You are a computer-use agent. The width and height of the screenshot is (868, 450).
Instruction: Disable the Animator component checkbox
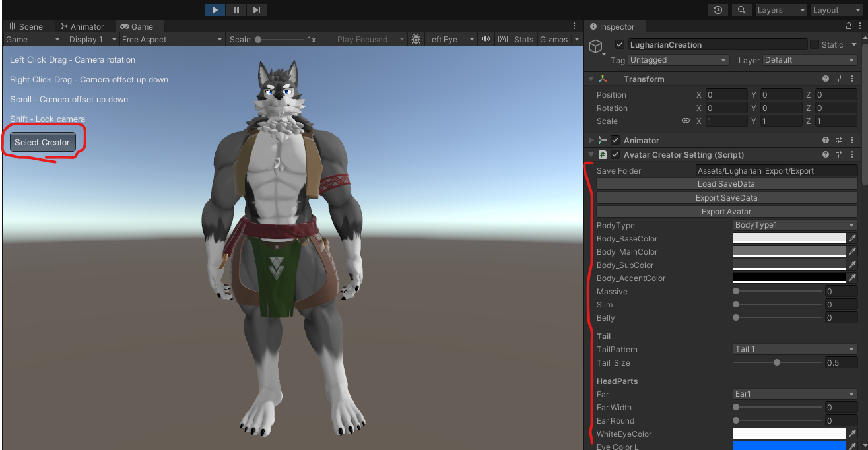pos(615,140)
